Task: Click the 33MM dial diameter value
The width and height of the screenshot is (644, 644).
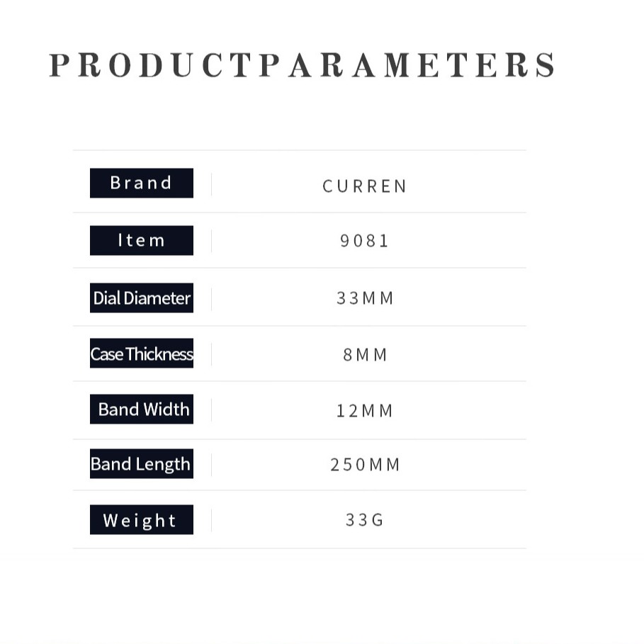Action: (x=365, y=298)
